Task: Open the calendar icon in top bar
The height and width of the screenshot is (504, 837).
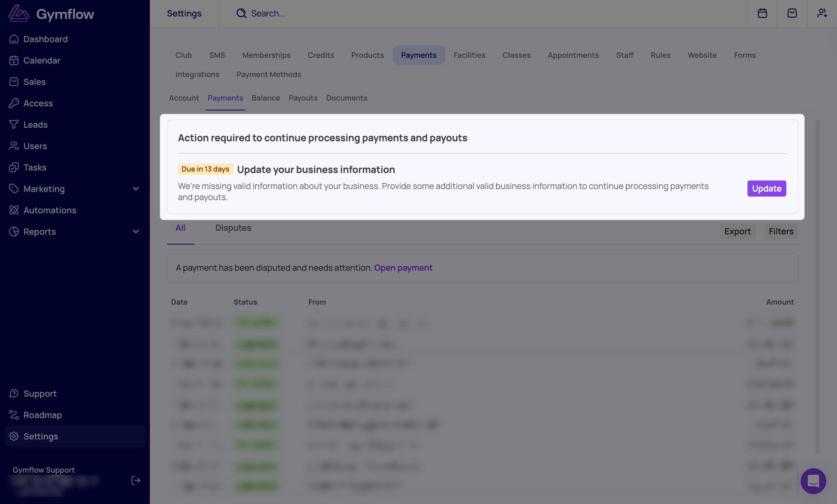Action: tap(762, 13)
